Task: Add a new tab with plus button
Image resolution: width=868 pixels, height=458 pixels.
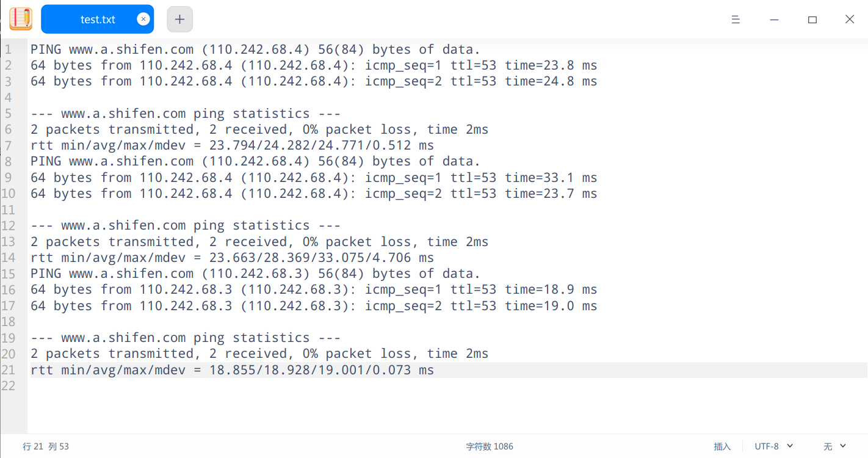Action: click(179, 19)
